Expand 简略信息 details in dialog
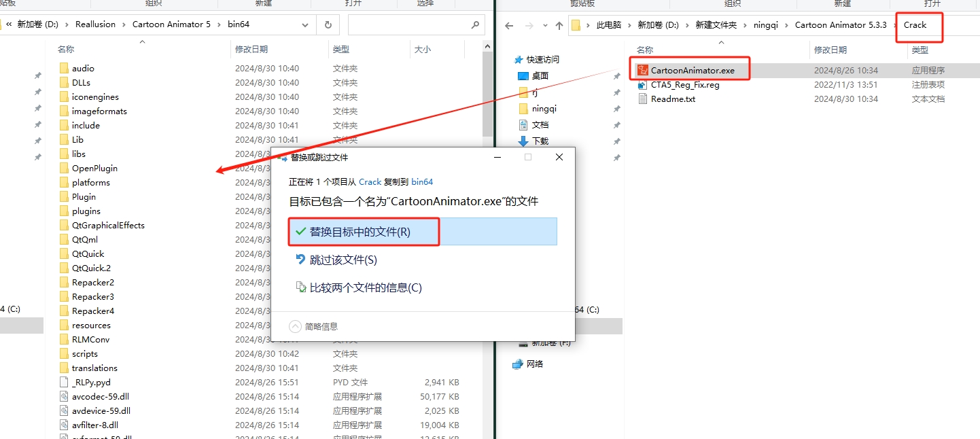980x439 pixels. tap(314, 326)
